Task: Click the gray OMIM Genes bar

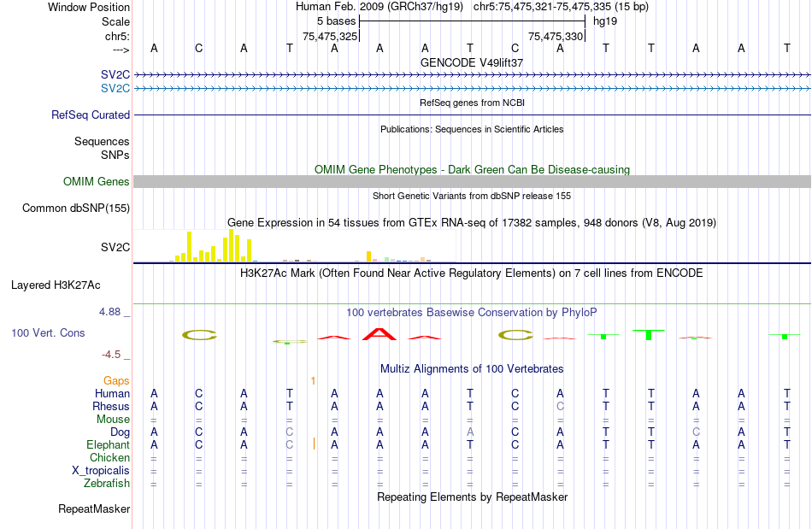Action: pos(472,182)
